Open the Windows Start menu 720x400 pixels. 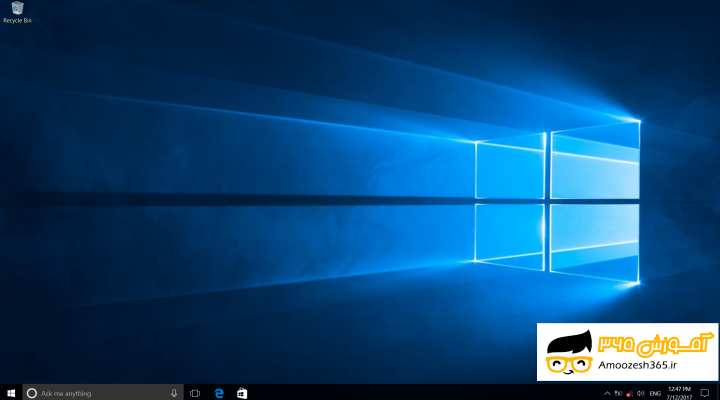click(x=11, y=393)
